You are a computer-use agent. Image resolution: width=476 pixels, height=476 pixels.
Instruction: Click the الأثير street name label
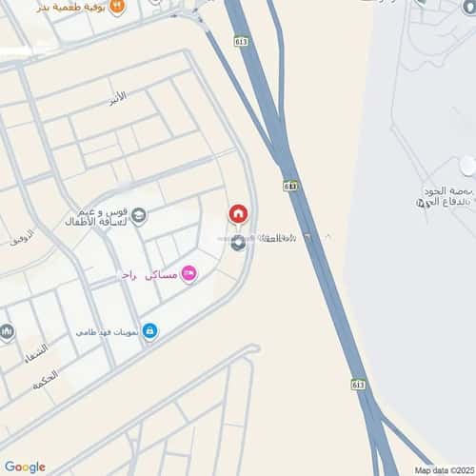click(118, 98)
